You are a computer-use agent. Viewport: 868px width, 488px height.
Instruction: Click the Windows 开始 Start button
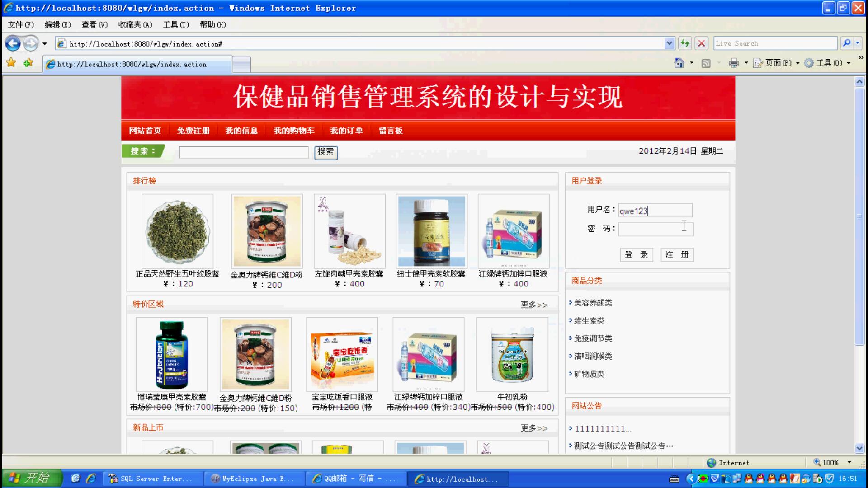click(32, 478)
